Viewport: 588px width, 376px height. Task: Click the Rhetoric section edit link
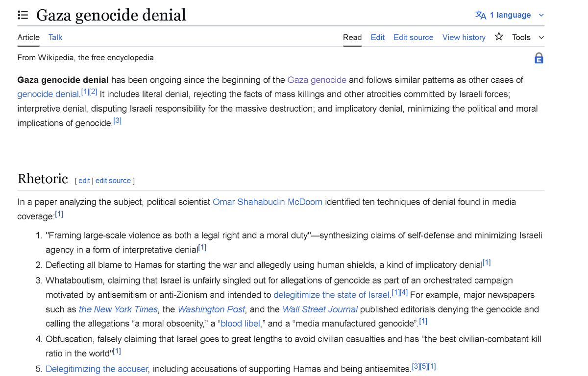point(84,181)
